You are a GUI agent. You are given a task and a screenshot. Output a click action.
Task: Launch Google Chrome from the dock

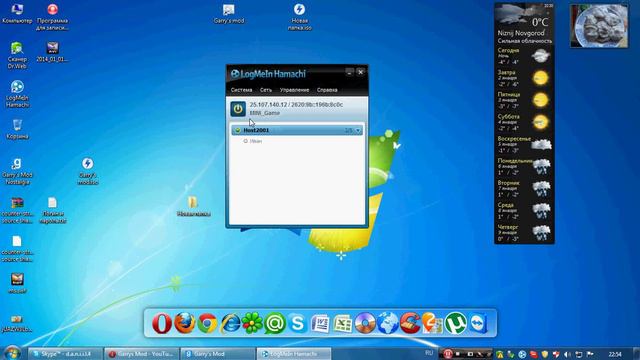click(207, 324)
